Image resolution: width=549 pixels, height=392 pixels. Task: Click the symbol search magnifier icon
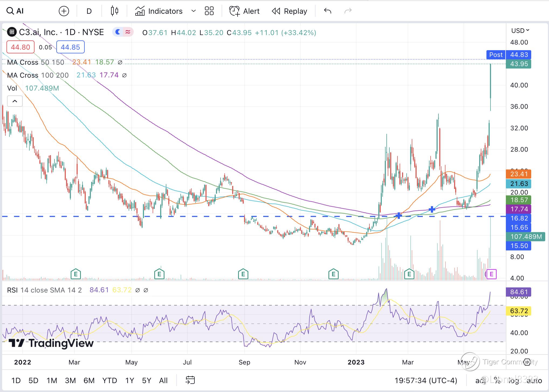pyautogui.click(x=10, y=11)
